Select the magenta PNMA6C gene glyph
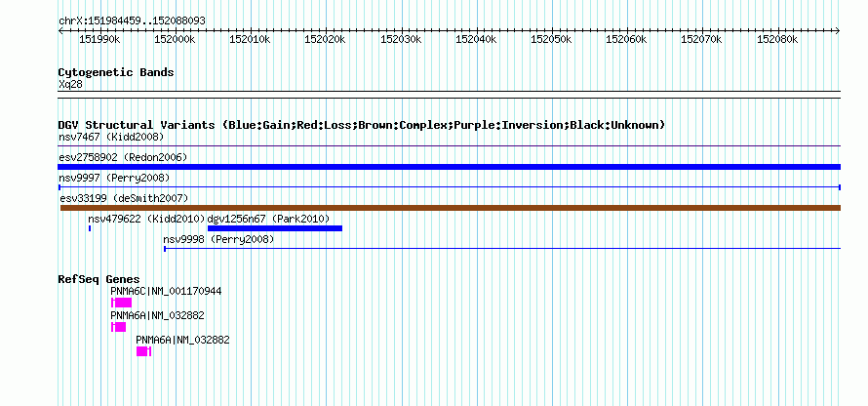 [x=121, y=303]
